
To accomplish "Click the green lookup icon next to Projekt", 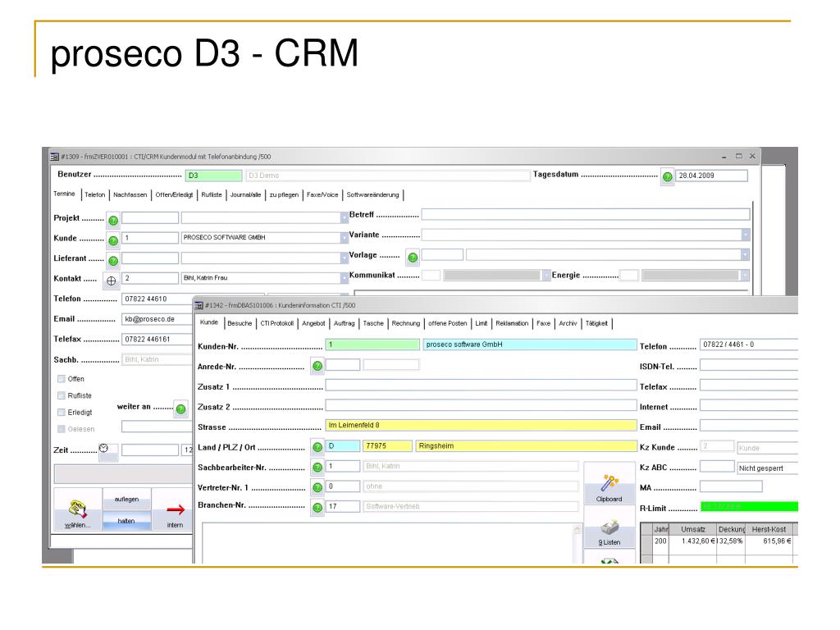I will pyautogui.click(x=113, y=220).
